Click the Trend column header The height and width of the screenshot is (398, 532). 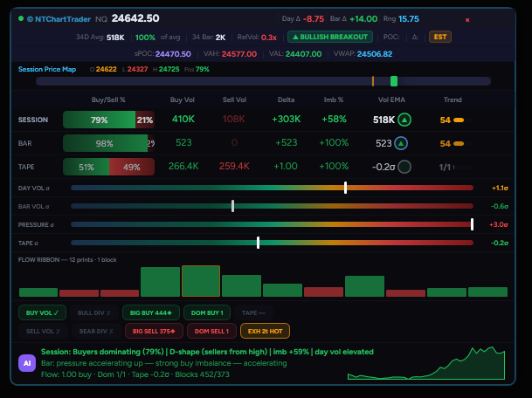point(453,99)
